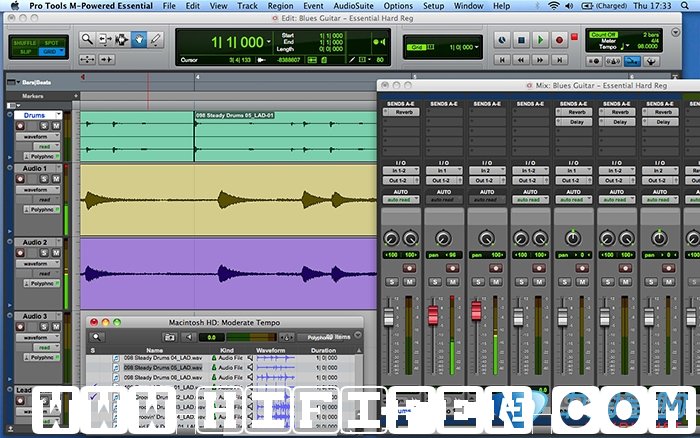Open the first mixer channel 'In 1-2' input selector
The width and height of the screenshot is (700, 438).
(x=401, y=171)
